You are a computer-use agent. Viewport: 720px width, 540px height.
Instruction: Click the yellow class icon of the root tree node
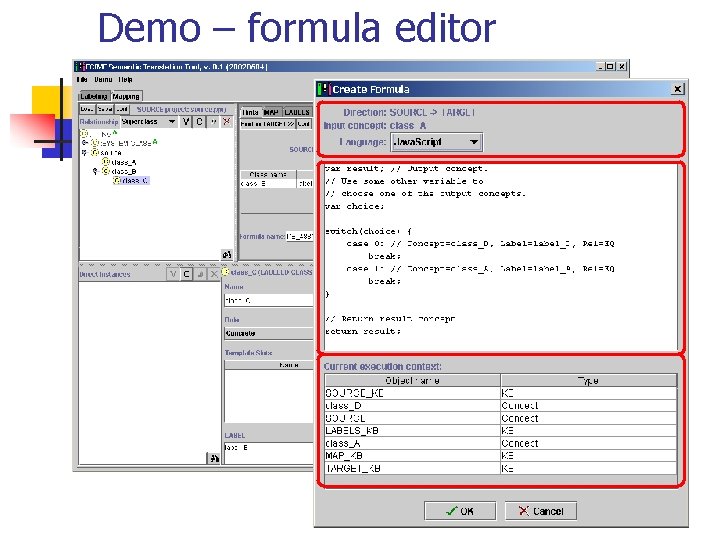pyautogui.click(x=84, y=134)
